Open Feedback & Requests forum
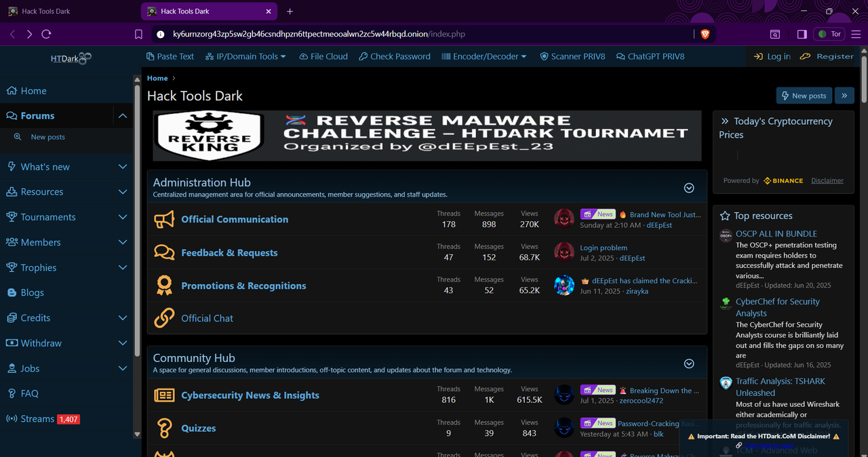Viewport: 868px width, 457px height. [x=229, y=253]
